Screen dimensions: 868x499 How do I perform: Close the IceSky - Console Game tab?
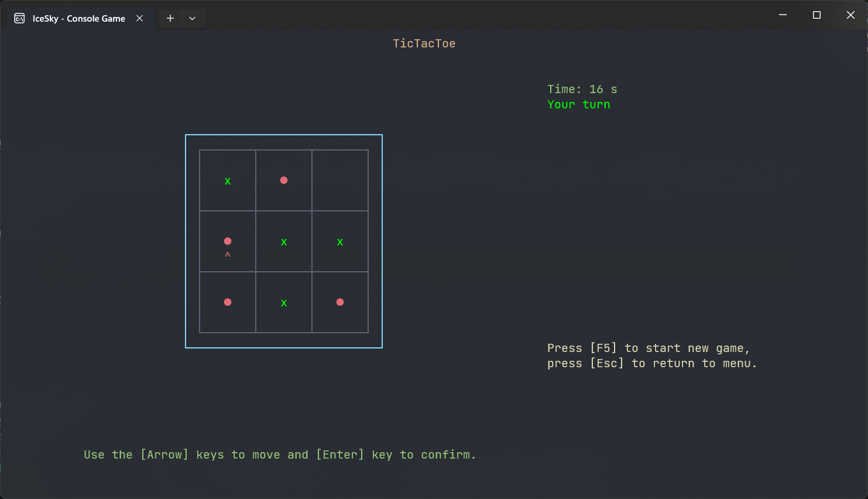140,18
